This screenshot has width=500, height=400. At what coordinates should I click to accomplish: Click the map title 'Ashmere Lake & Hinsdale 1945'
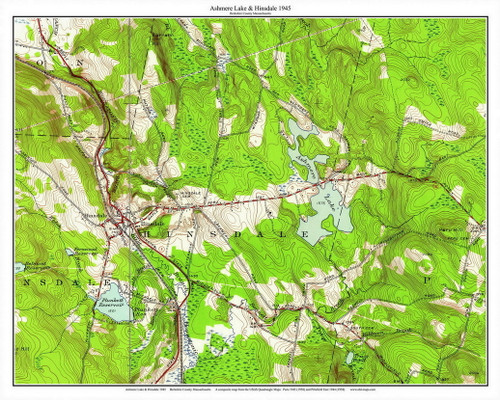click(x=250, y=8)
